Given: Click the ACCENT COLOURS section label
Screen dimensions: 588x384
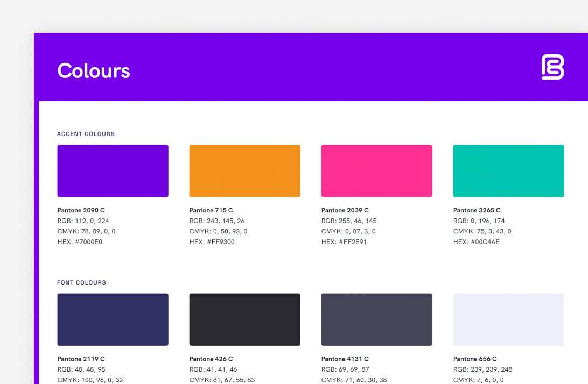Looking at the screenshot, I should [x=86, y=134].
